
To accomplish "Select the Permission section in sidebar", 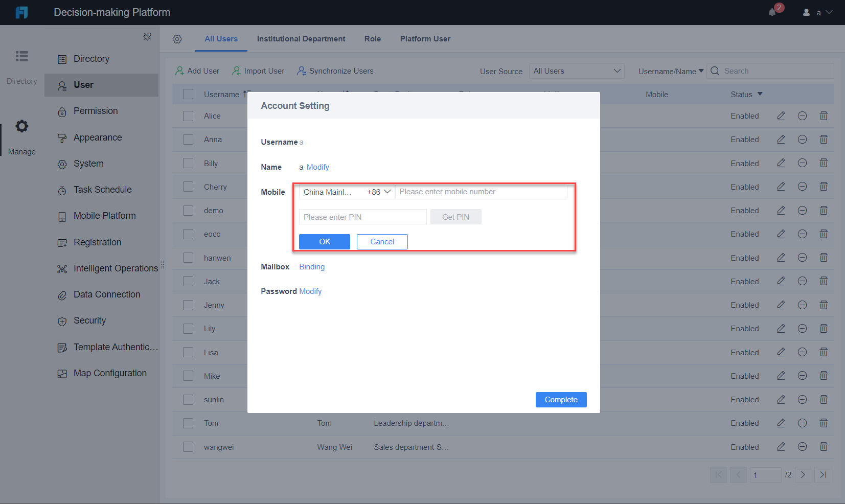I will (97, 111).
